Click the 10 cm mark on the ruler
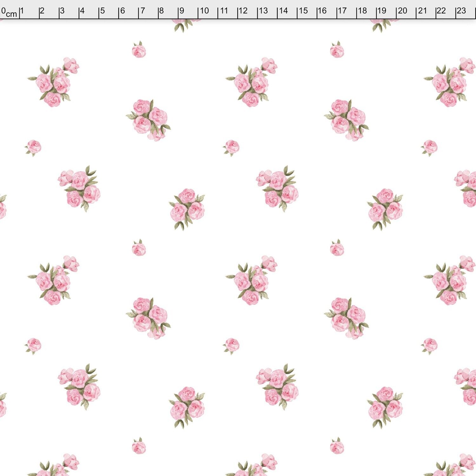 pos(204,11)
